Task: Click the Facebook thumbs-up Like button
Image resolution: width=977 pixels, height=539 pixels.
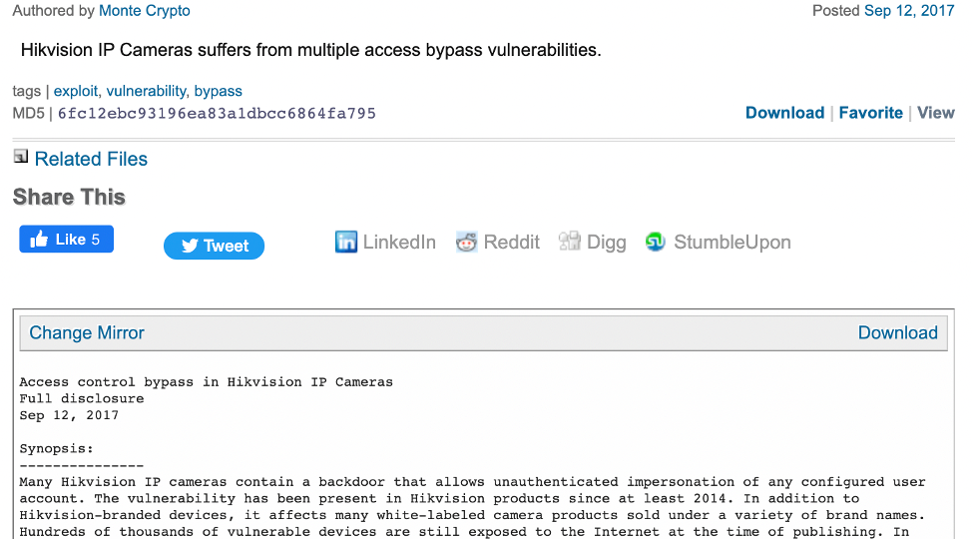Action: coord(66,239)
